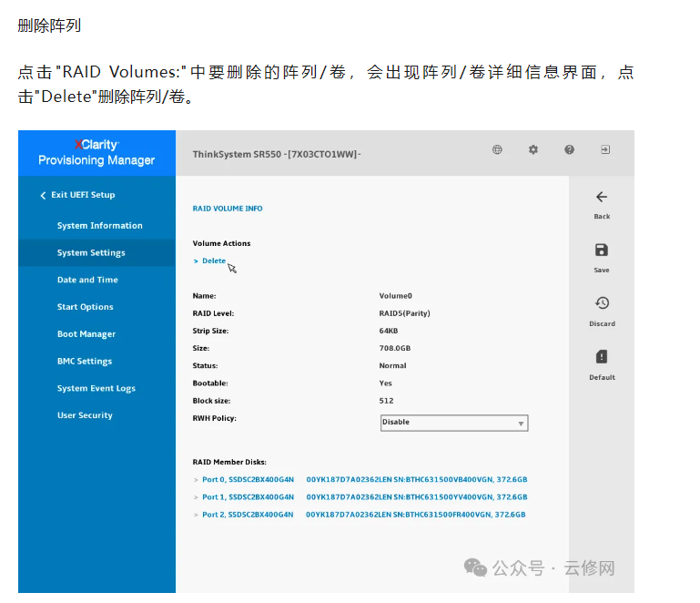Image resolution: width=700 pixels, height=603 pixels.
Task: Click the Save label
Action: coord(602,271)
